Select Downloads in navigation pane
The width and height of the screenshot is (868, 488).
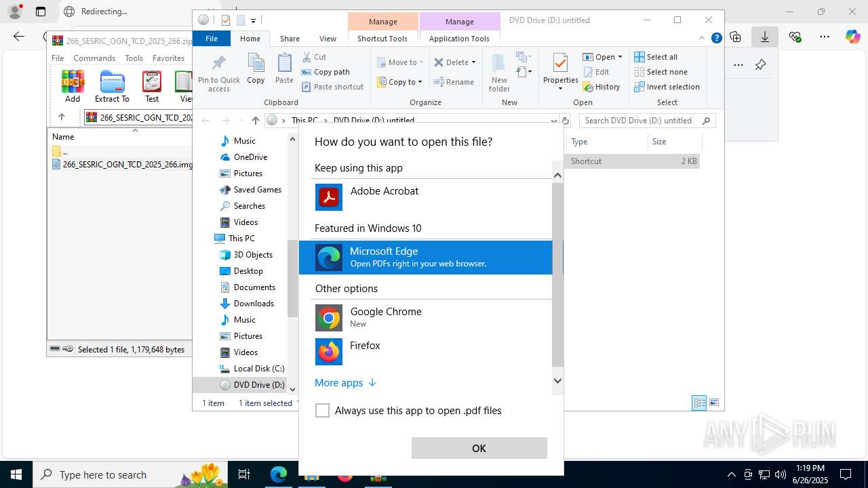pos(247,304)
